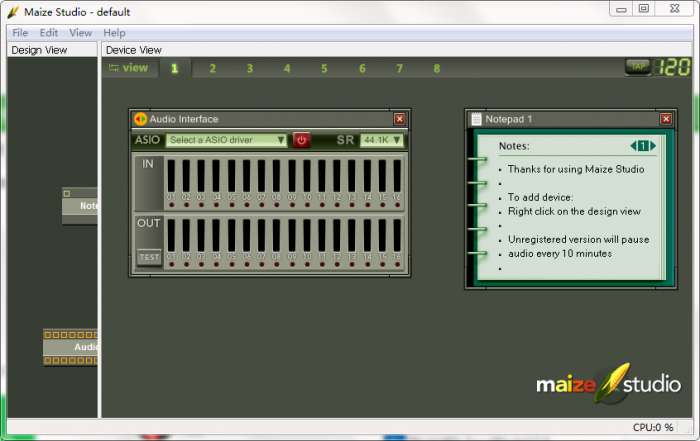Click the Maize Studio logo
This screenshot has height=441, width=700.
[x=608, y=384]
